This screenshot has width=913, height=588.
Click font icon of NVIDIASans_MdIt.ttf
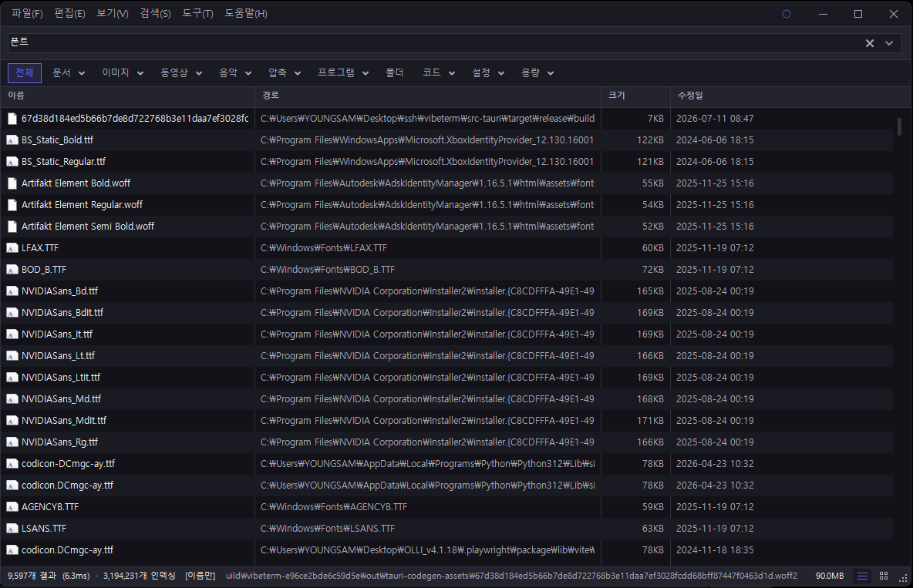[12, 420]
